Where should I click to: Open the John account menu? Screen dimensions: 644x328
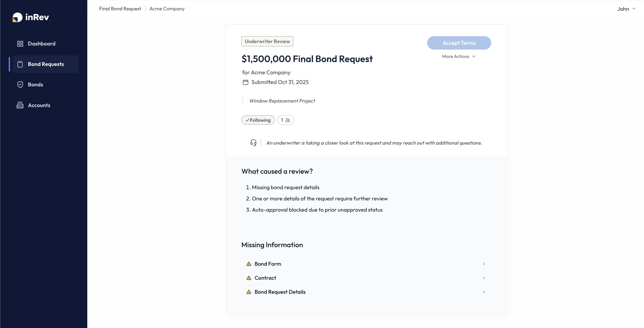tap(625, 8)
